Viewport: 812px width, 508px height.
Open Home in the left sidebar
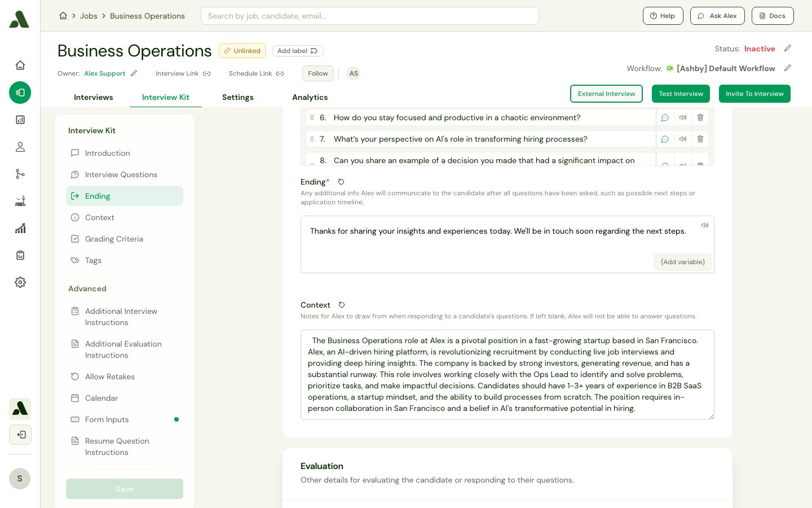coord(20,65)
